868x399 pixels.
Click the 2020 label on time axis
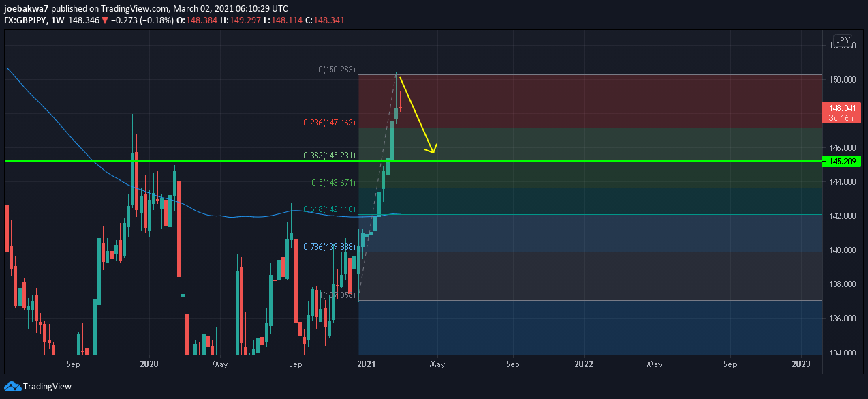pyautogui.click(x=149, y=364)
